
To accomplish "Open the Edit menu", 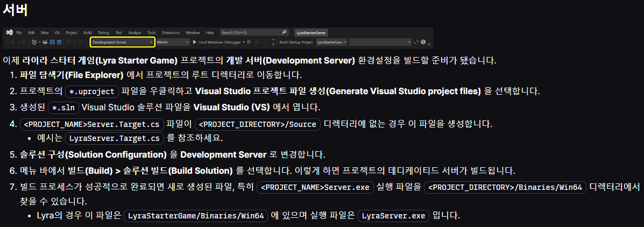I will point(31,32).
